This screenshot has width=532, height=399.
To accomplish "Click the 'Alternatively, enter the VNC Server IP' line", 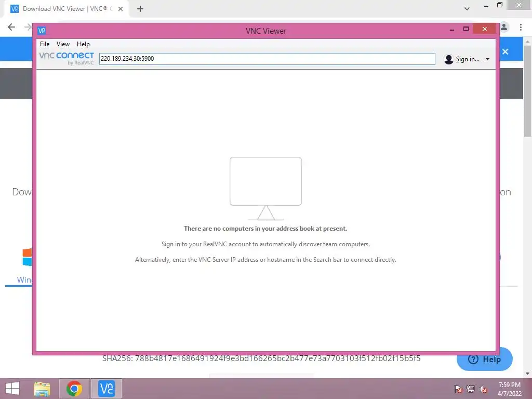I will click(265, 260).
